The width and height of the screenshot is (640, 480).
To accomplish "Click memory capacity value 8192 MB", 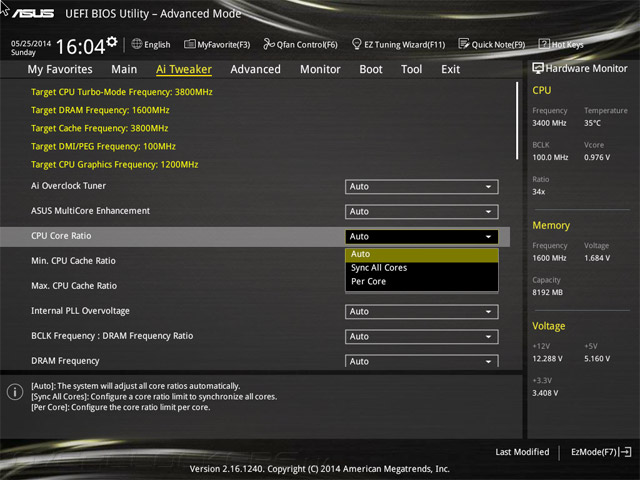I will 547,292.
